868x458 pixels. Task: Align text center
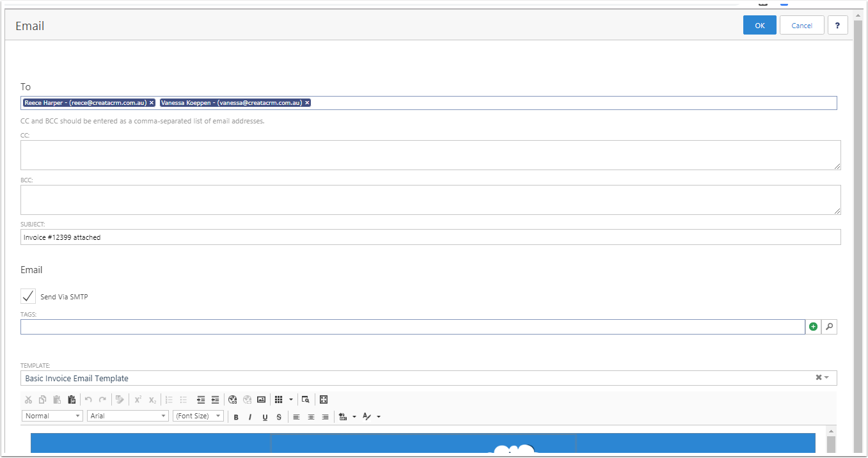pos(311,417)
